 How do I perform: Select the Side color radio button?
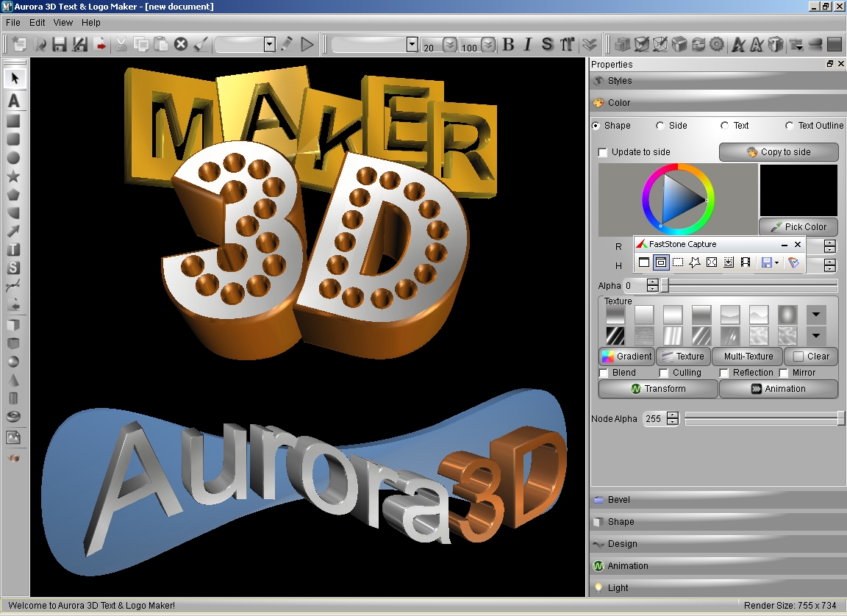pos(660,126)
